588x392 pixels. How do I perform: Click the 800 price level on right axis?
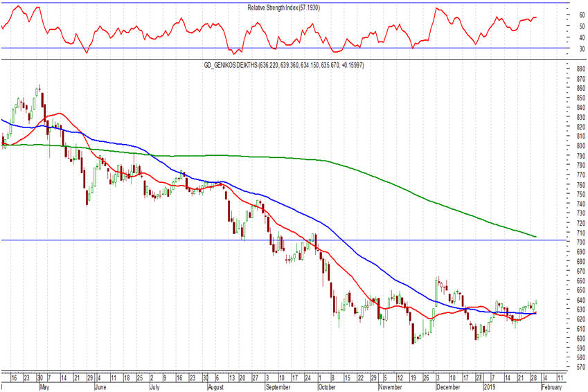(581, 146)
